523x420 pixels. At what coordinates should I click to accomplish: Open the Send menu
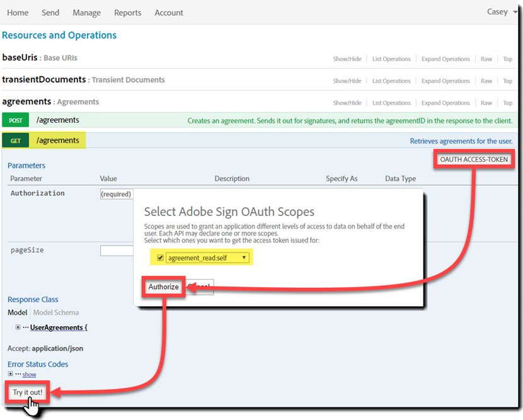50,13
